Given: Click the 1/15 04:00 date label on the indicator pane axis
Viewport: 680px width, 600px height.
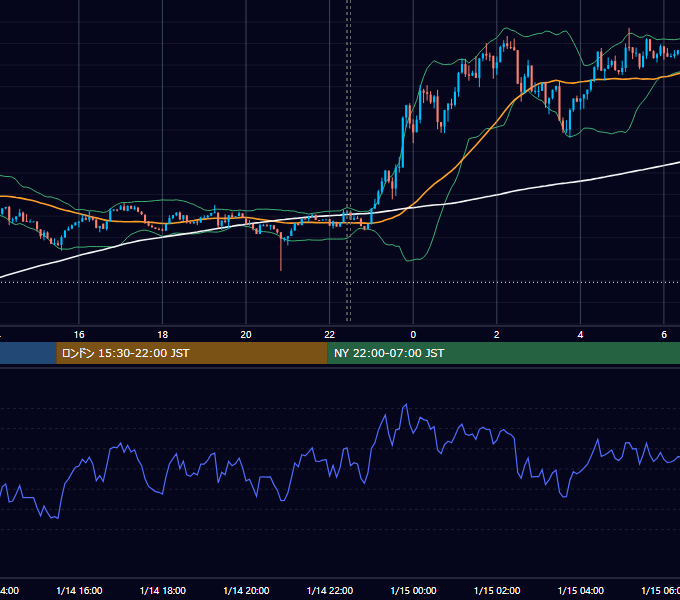Looking at the screenshot, I should pyautogui.click(x=581, y=591).
